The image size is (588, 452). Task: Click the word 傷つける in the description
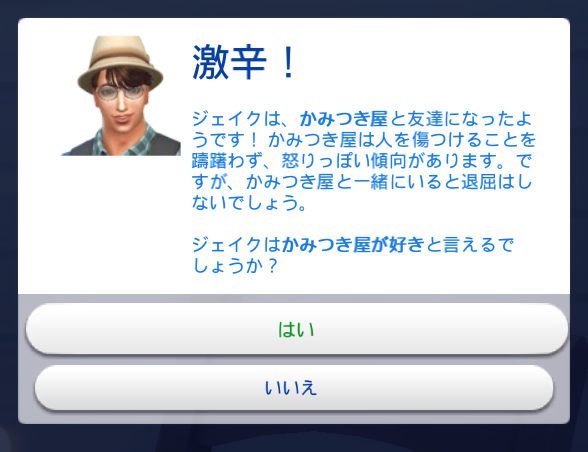point(447,140)
